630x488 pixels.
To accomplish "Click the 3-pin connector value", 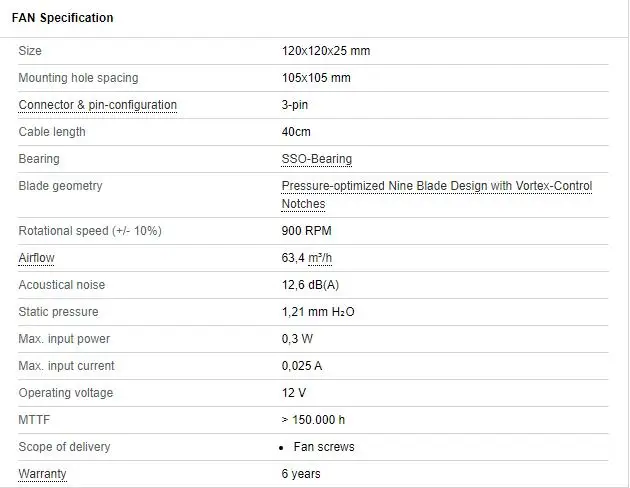I will (295, 105).
